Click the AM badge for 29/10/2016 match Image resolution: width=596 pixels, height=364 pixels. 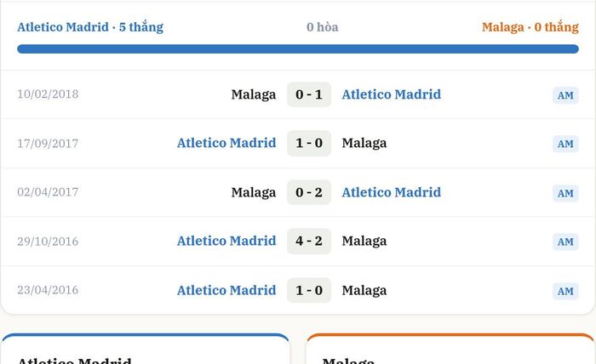coord(565,242)
